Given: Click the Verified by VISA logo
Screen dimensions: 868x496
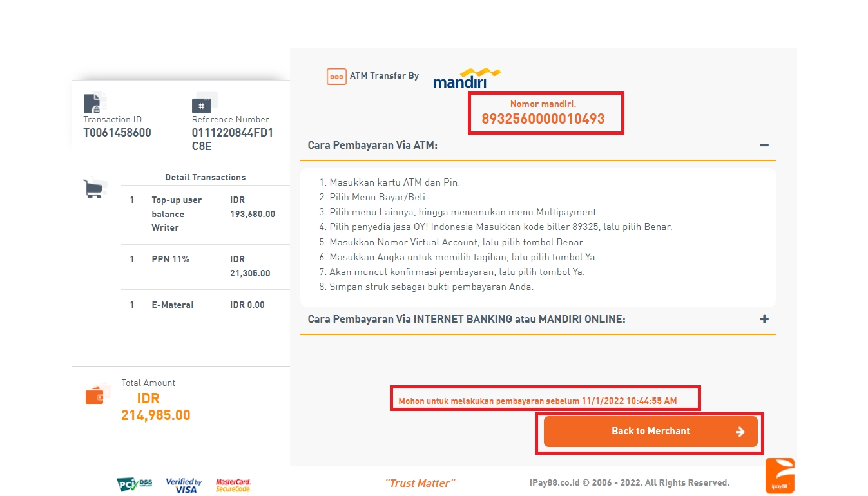Looking at the screenshot, I should click(184, 485).
